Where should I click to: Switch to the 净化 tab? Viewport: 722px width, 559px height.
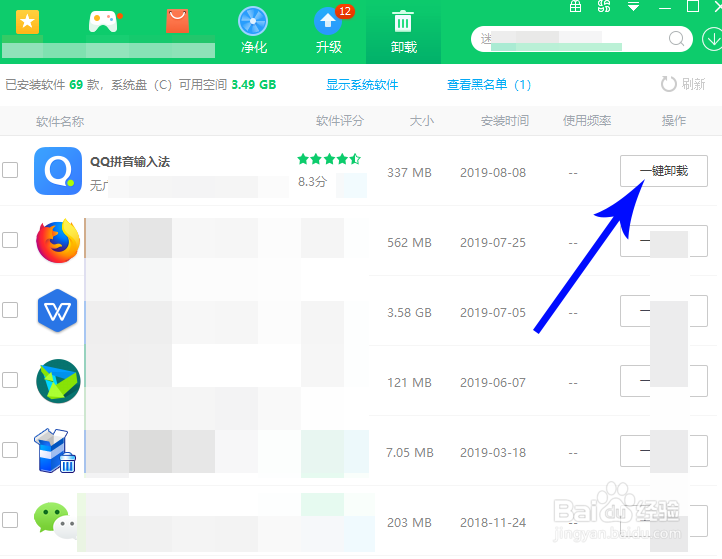(x=253, y=31)
